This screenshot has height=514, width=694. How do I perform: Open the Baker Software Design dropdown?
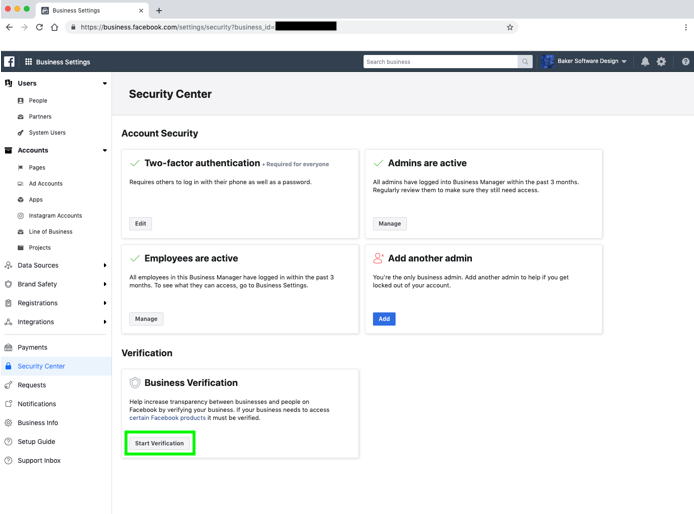(x=624, y=62)
